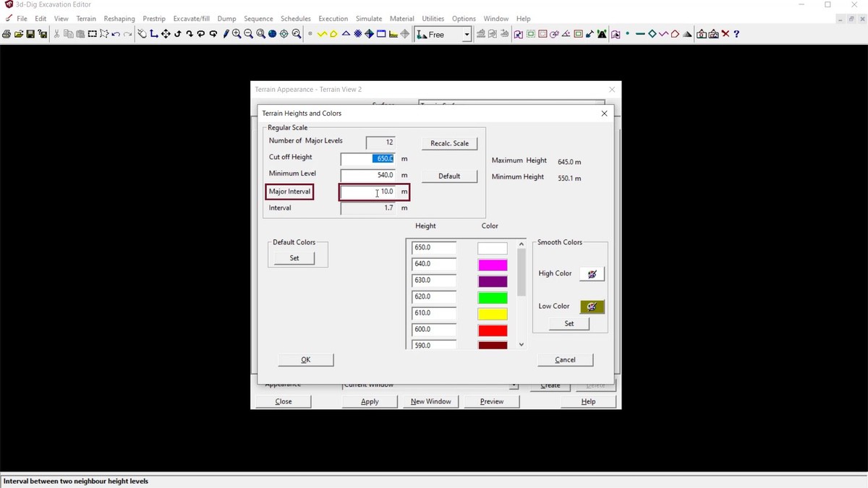
Task: Click the High Color palette icon
Action: pos(592,274)
